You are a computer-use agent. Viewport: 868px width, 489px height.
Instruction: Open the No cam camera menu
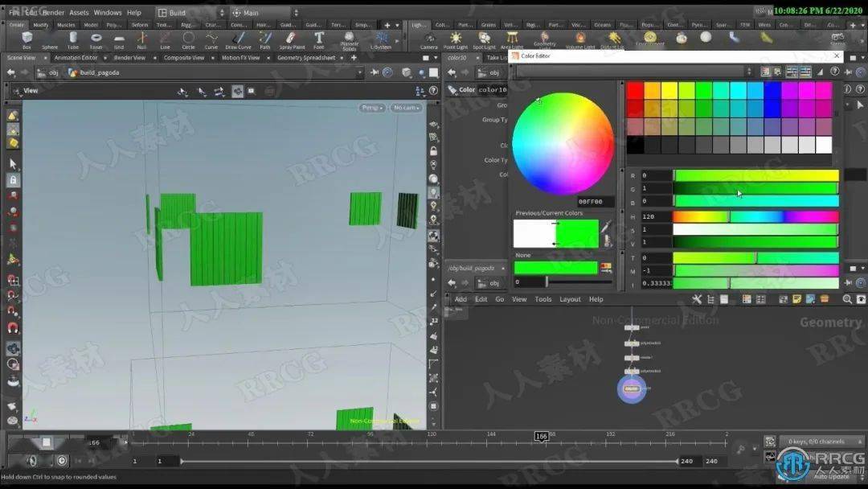pos(407,108)
